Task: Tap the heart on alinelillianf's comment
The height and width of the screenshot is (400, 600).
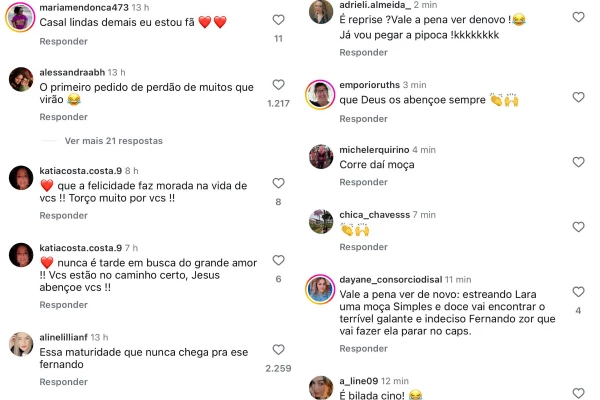Action: point(278,349)
